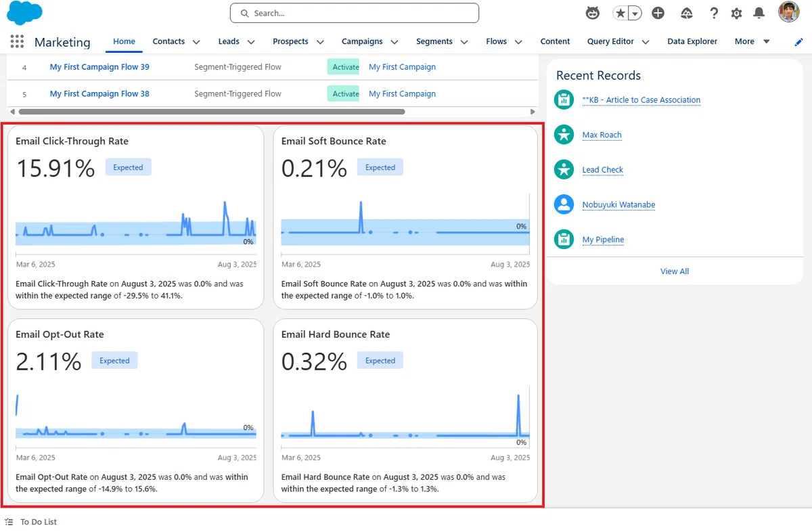
Task: Open the notifications bell
Action: pyautogui.click(x=759, y=13)
